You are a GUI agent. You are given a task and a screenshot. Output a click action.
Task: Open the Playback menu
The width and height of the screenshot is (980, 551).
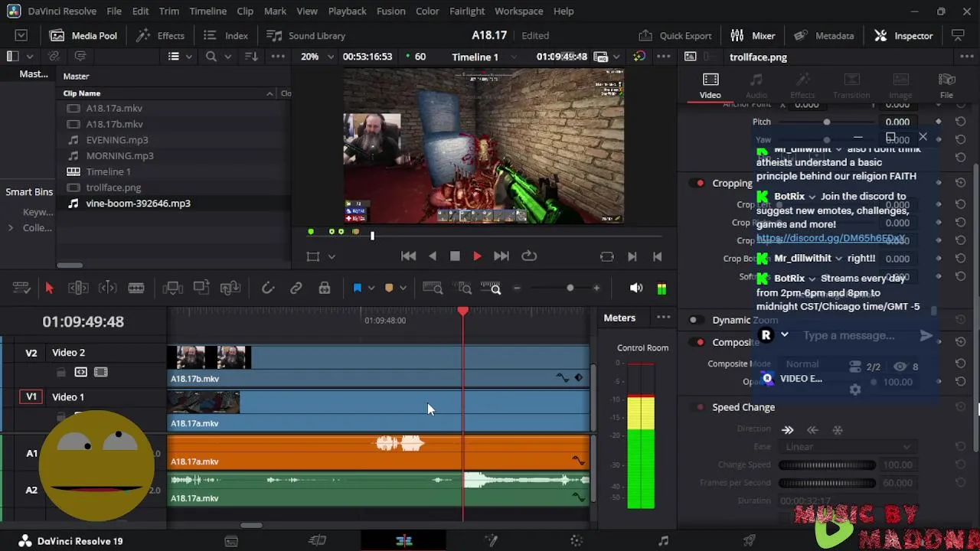[347, 11]
